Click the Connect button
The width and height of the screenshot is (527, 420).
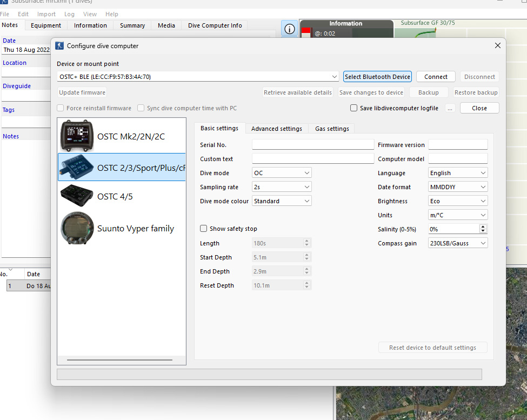[x=436, y=77]
